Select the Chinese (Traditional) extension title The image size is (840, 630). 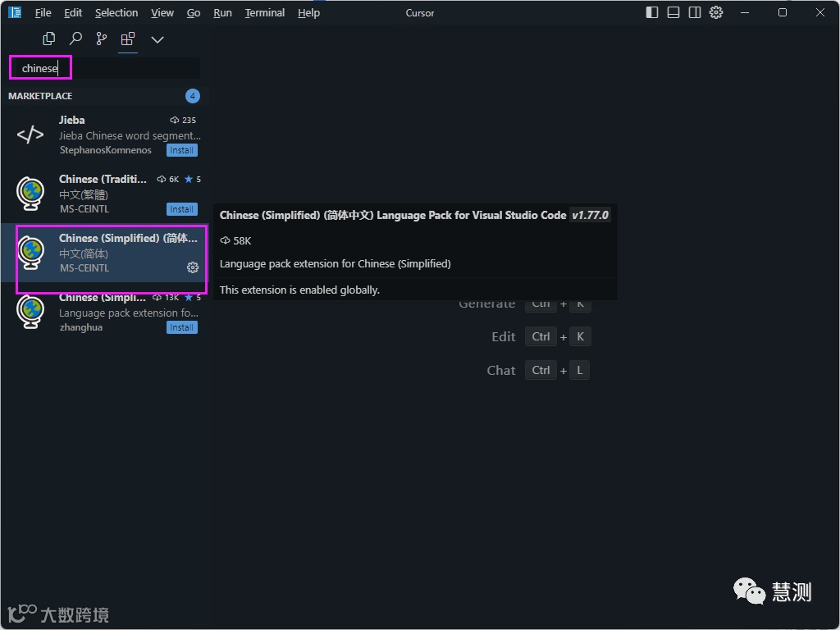[x=103, y=179]
